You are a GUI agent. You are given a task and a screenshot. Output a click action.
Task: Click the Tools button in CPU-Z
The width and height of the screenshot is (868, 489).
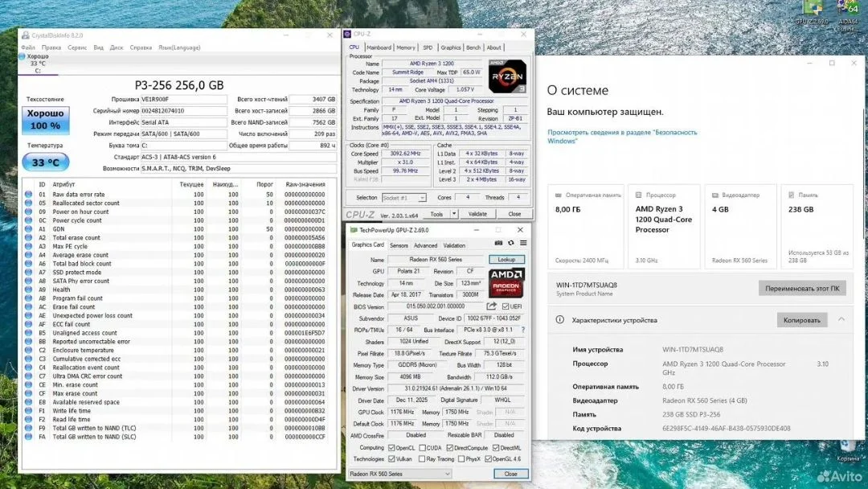[x=436, y=214]
